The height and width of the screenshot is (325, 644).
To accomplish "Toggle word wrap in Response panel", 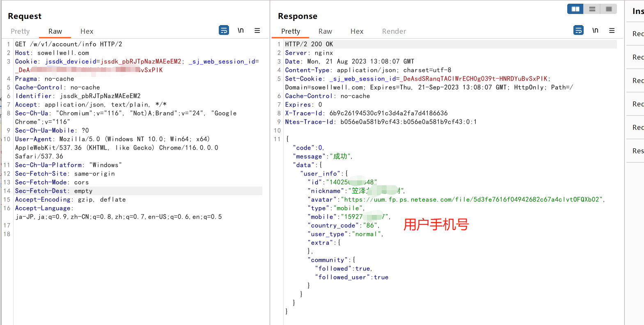I will point(578,30).
